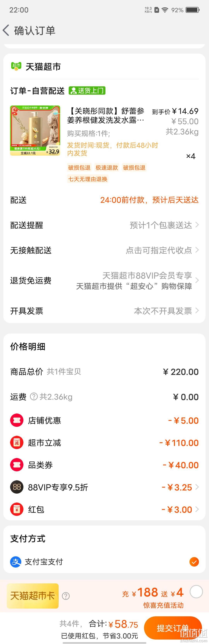Tap the question mark icon beside 运费
209x644 pixels.
click(34, 396)
